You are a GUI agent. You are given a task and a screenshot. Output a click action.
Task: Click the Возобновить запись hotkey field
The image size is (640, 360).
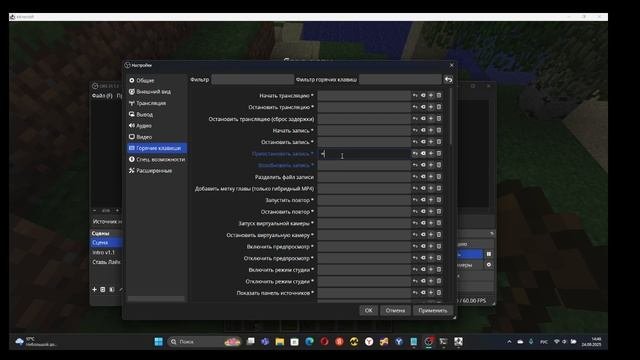[x=364, y=165]
